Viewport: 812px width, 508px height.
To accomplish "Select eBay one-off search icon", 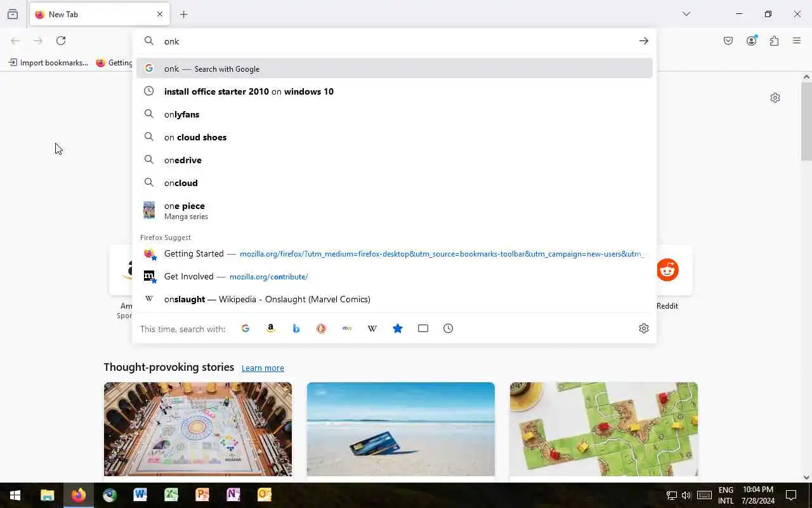I will coord(347,328).
